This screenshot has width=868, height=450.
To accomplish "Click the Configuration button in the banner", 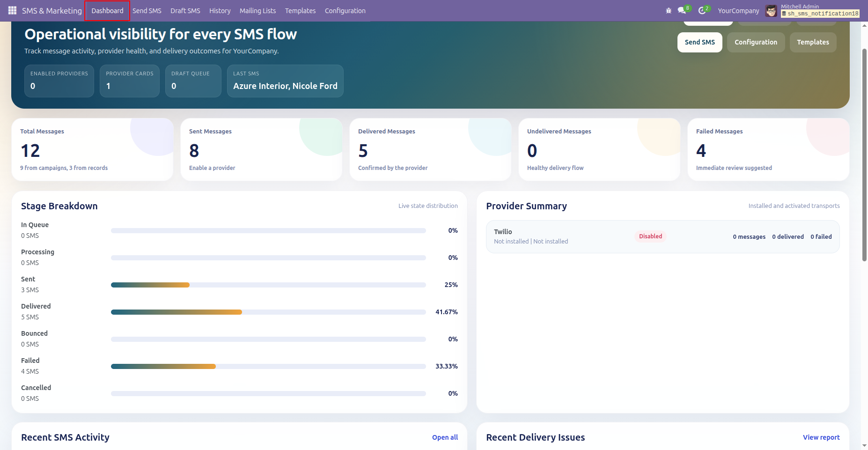I will 756,42.
